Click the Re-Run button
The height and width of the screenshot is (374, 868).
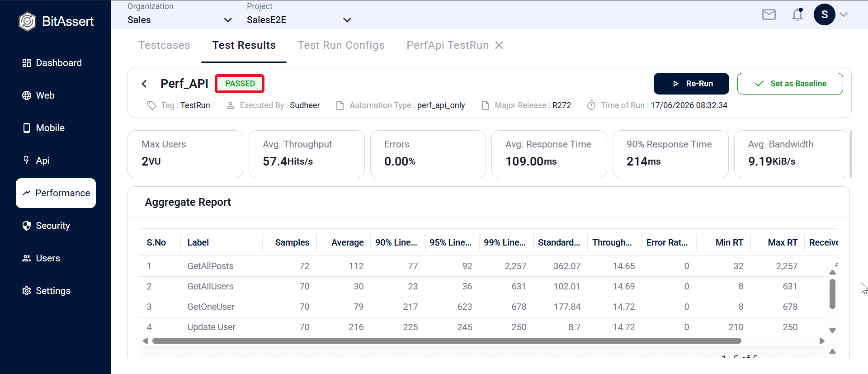click(691, 84)
